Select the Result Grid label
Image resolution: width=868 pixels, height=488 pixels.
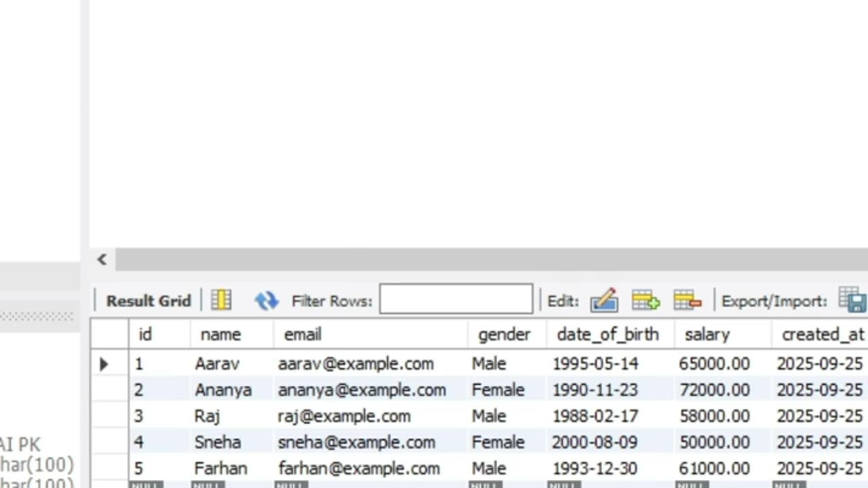[149, 301]
